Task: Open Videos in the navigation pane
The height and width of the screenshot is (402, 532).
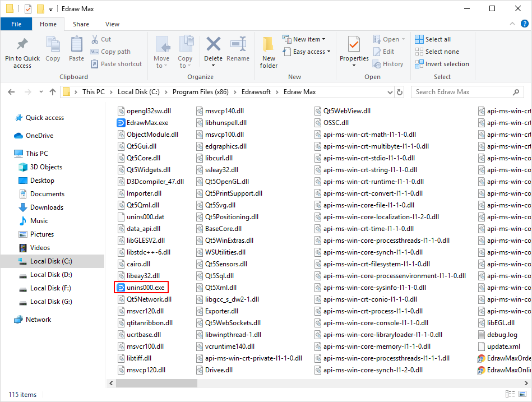Action: click(x=34, y=248)
